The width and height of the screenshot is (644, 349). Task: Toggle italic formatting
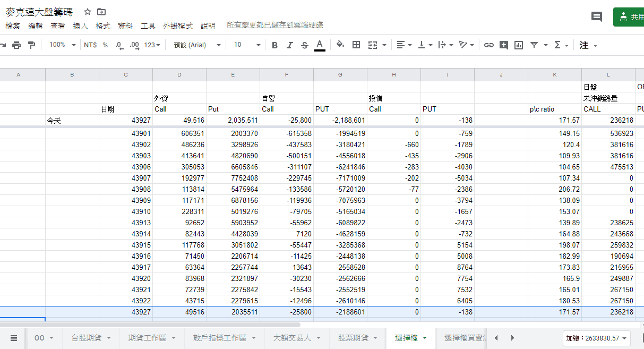[289, 45]
